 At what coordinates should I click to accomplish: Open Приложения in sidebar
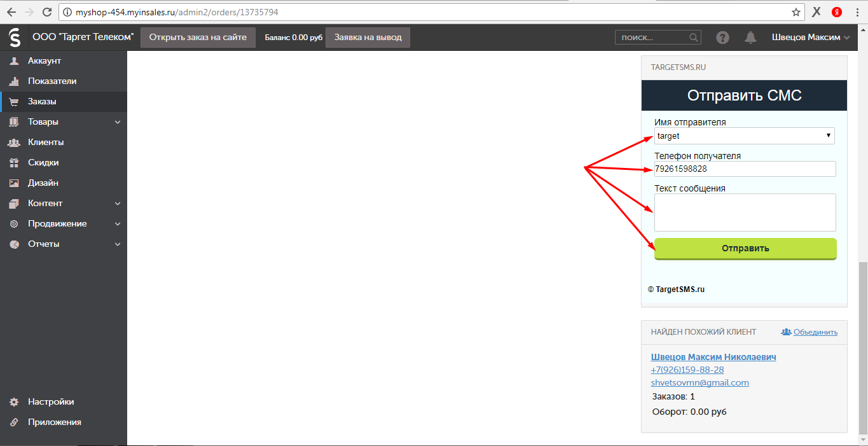(x=55, y=422)
